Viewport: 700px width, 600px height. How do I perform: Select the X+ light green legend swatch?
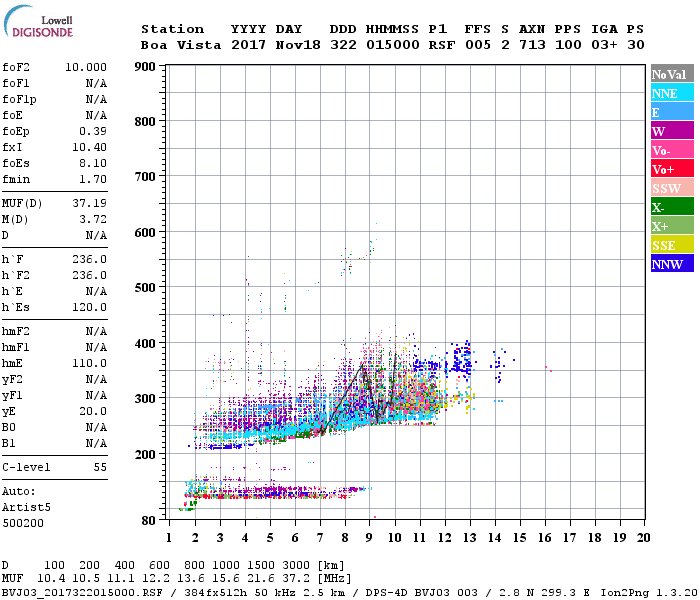click(672, 226)
